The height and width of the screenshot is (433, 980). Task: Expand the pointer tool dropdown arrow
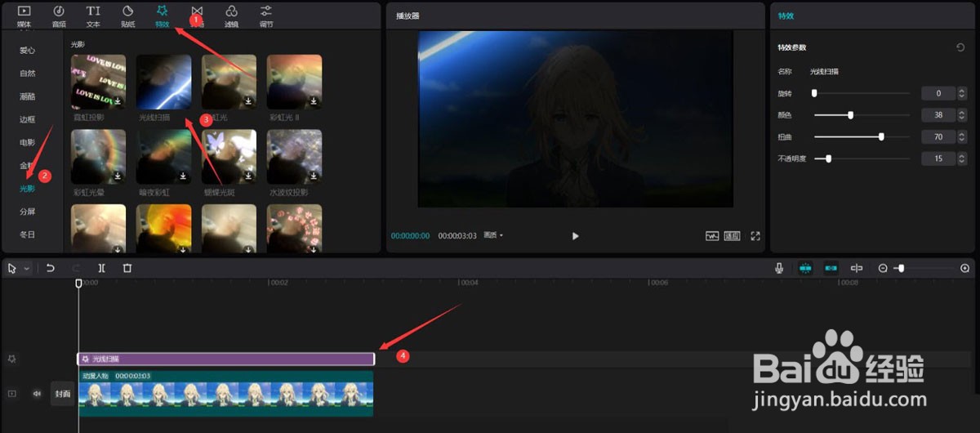pyautogui.click(x=26, y=268)
